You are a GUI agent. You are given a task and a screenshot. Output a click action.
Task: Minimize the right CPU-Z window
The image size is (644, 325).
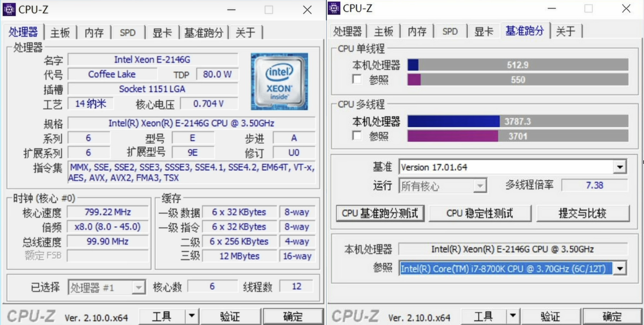[x=551, y=8]
